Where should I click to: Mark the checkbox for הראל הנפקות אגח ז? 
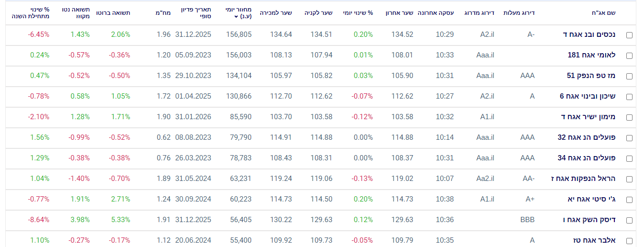[629, 179]
